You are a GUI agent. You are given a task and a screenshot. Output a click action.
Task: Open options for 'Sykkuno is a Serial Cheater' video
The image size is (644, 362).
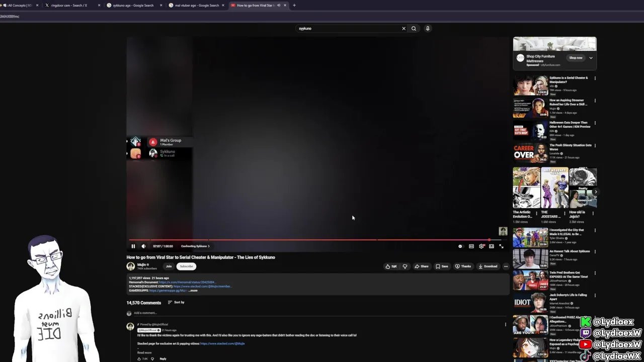tap(595, 78)
